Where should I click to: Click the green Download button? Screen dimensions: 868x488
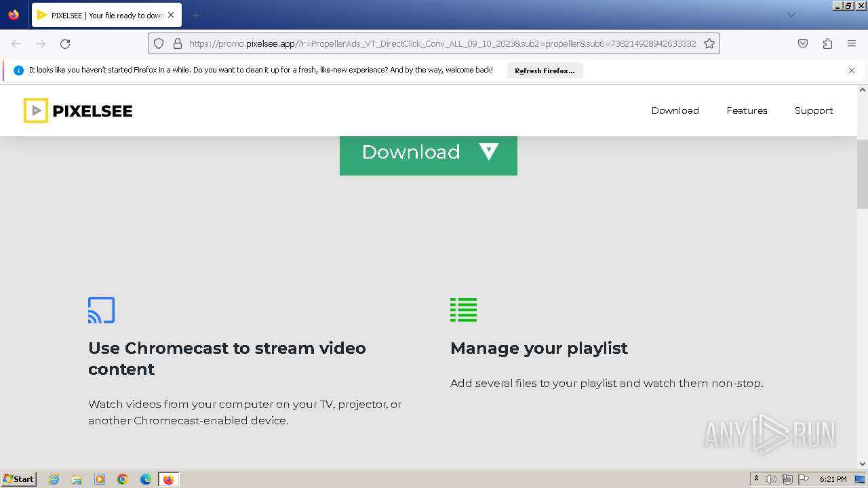pyautogui.click(x=429, y=155)
